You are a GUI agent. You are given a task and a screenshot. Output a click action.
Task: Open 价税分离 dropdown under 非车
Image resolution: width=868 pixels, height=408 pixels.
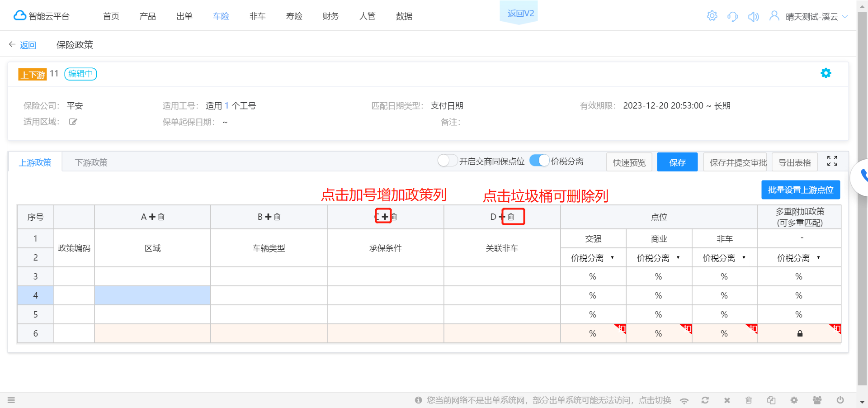coord(724,258)
